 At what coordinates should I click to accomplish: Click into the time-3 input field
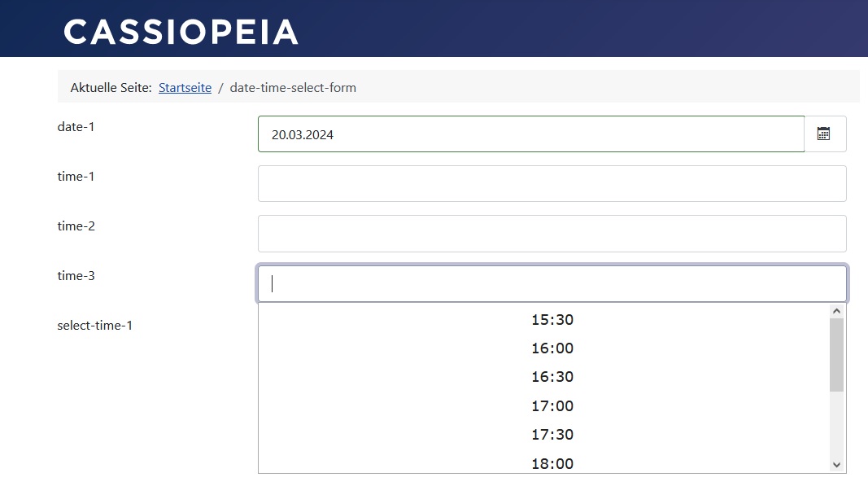click(552, 283)
